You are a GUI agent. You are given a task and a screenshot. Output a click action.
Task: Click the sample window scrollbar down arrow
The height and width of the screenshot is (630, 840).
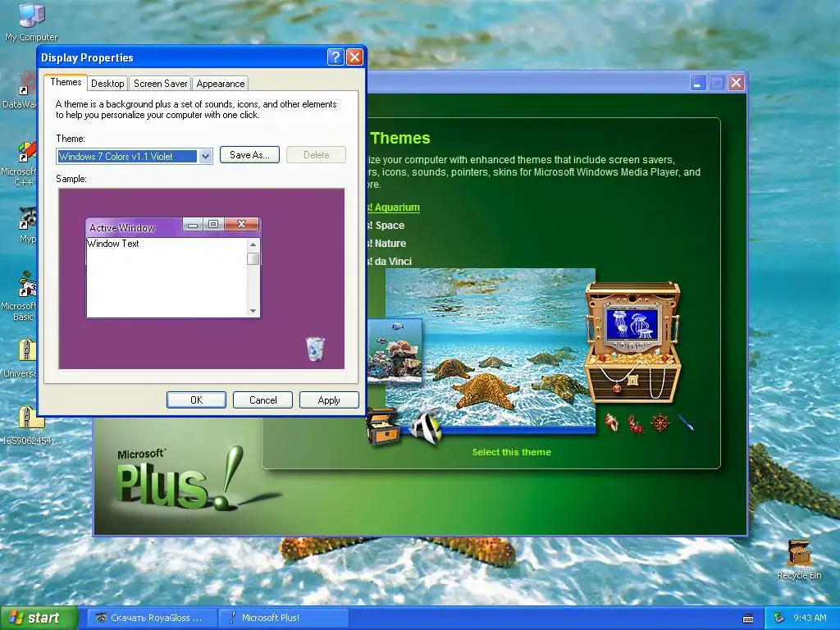253,311
